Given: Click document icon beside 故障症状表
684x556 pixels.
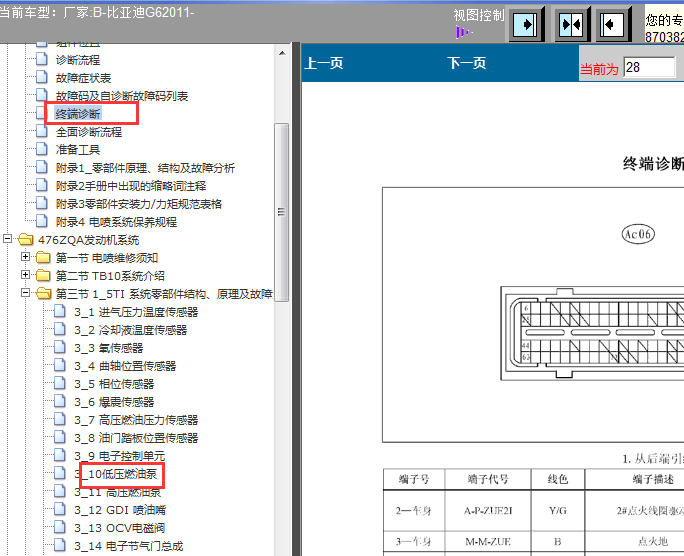Looking at the screenshot, I should tap(41, 77).
